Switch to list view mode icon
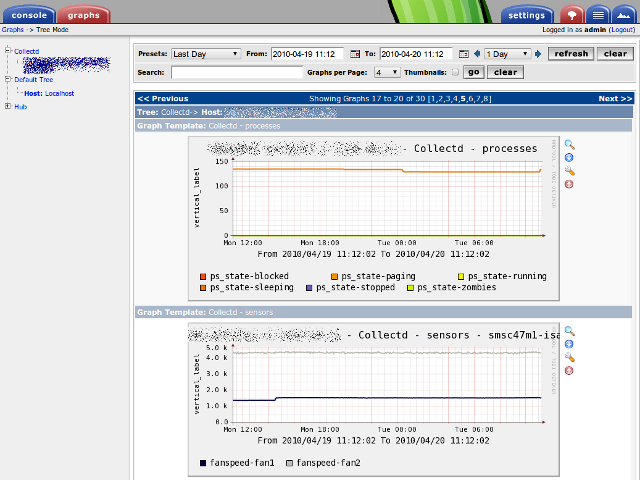The height and width of the screenshot is (480, 640). click(x=598, y=15)
